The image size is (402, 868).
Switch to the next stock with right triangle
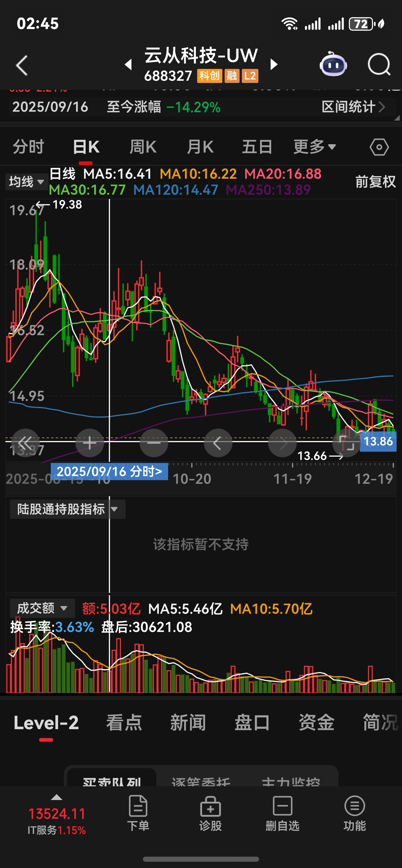[274, 64]
